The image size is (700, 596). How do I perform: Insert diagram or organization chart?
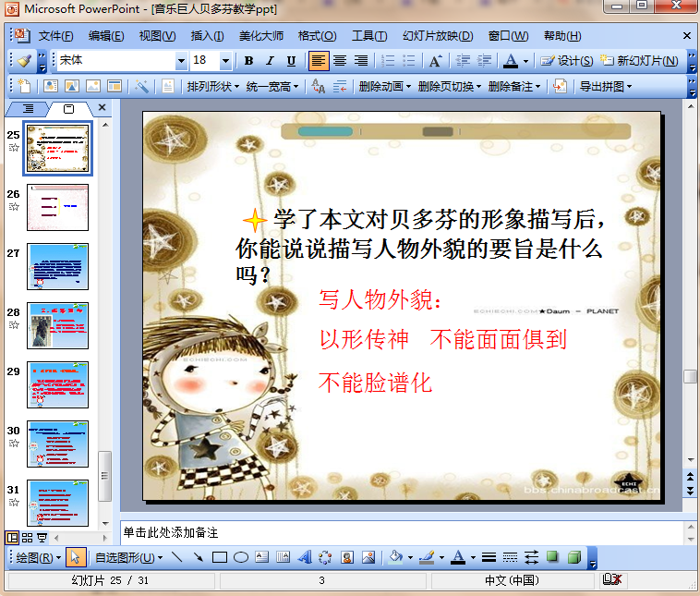(x=325, y=556)
